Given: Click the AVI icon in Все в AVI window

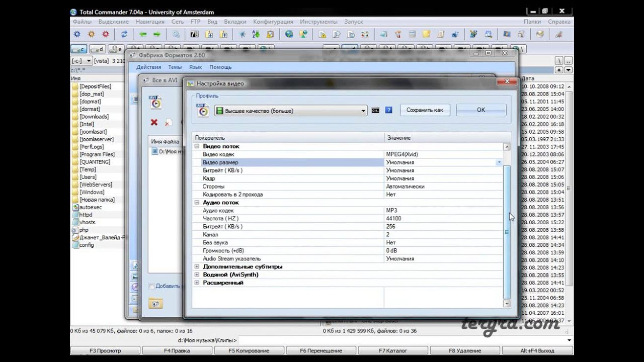Looking at the screenshot, I should 155,102.
